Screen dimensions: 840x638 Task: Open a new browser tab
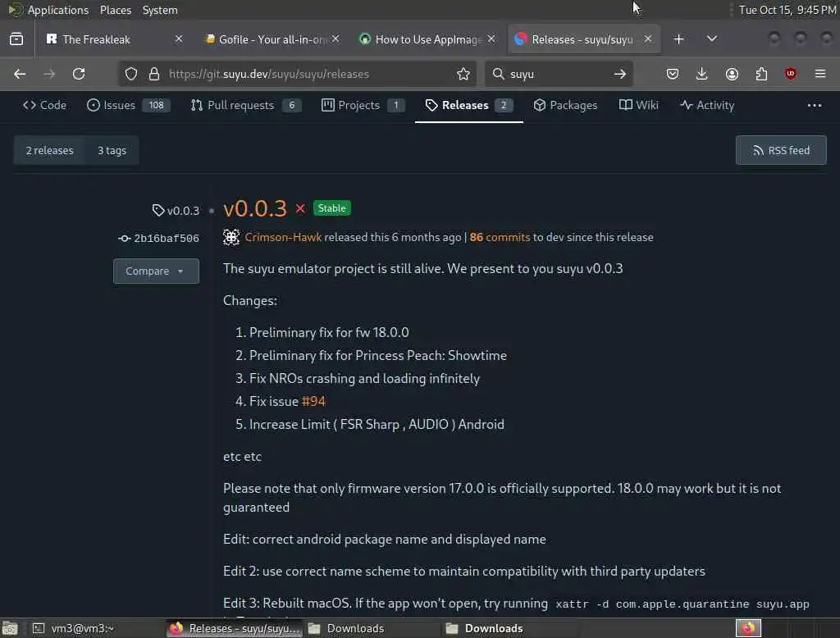tap(678, 39)
